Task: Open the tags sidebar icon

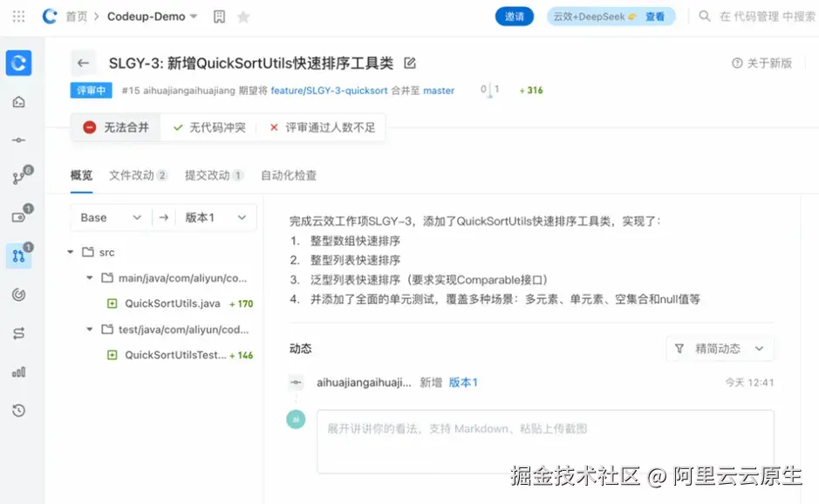Action: click(x=19, y=217)
